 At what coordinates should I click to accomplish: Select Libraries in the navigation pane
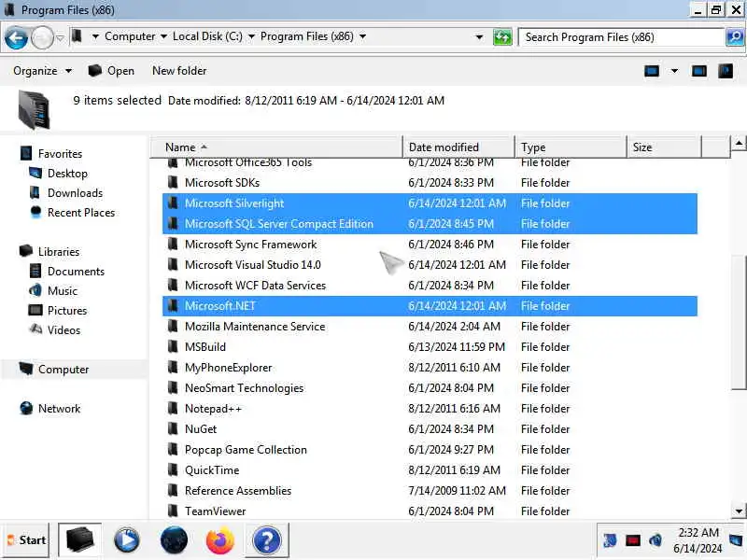click(59, 251)
